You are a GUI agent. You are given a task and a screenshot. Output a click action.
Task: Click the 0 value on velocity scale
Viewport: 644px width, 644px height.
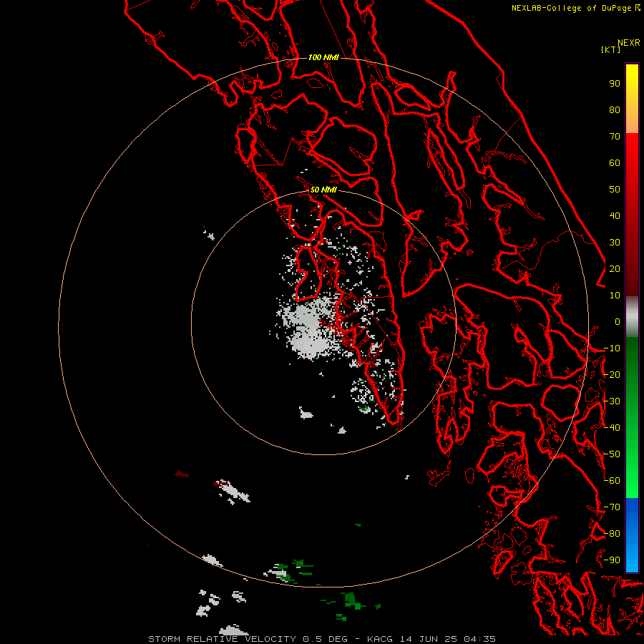618,322
